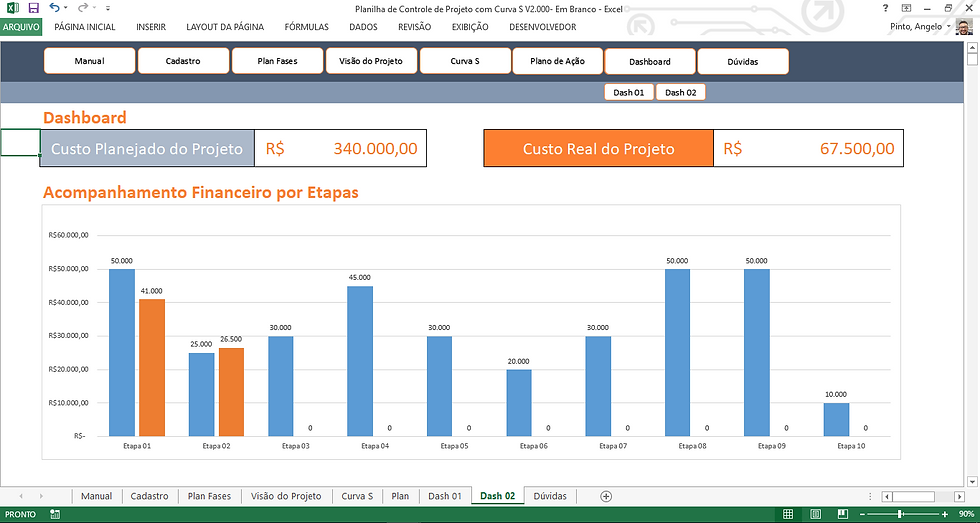The height and width of the screenshot is (523, 980).
Task: Open the DESENVOLVEDOR ribbon tab
Action: click(542, 27)
